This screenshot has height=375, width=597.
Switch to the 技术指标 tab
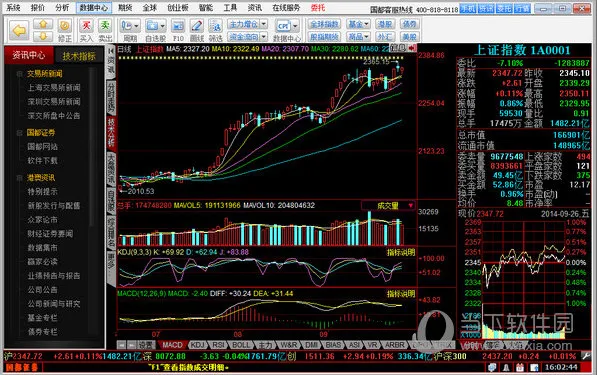pyautogui.click(x=79, y=56)
